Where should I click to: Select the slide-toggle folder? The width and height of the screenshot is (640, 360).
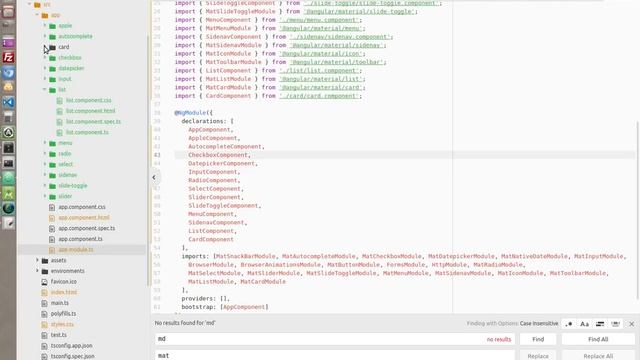point(72,186)
